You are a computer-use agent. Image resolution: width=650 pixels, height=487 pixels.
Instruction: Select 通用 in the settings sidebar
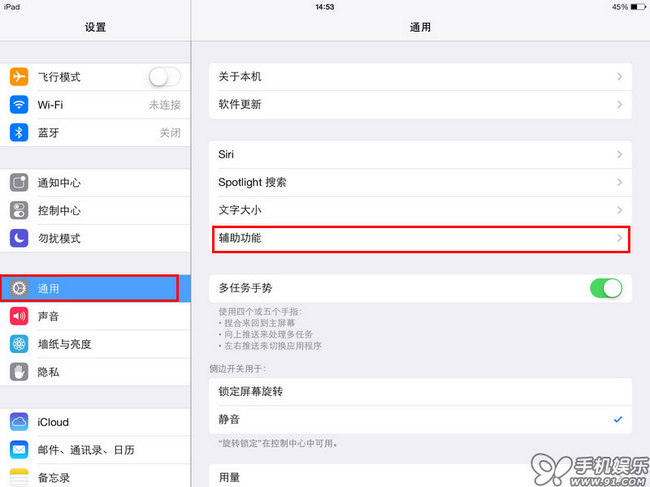point(95,288)
